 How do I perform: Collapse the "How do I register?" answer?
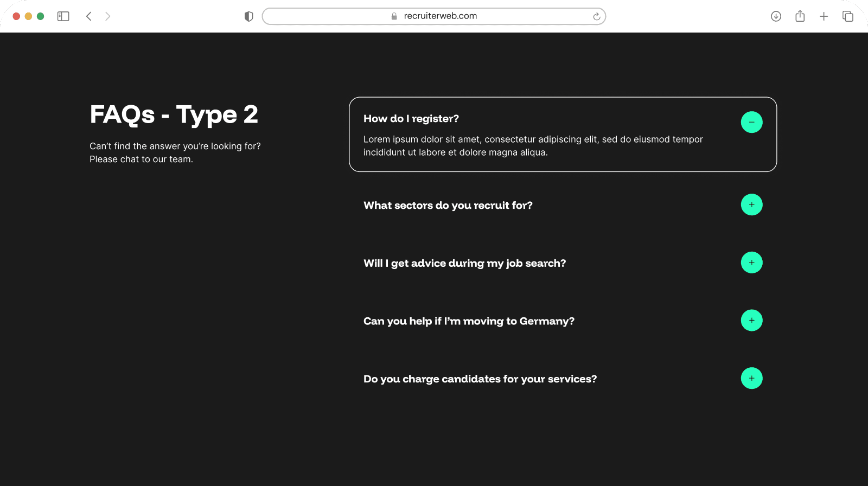(751, 122)
